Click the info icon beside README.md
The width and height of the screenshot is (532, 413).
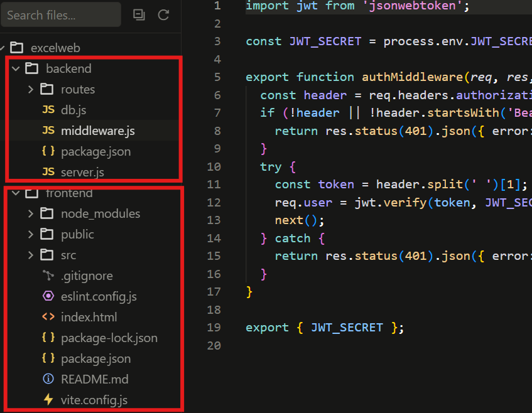click(x=48, y=378)
